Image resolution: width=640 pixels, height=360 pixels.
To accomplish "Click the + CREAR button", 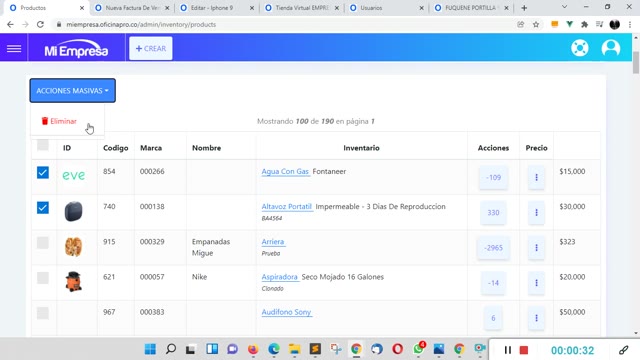I will [151, 49].
